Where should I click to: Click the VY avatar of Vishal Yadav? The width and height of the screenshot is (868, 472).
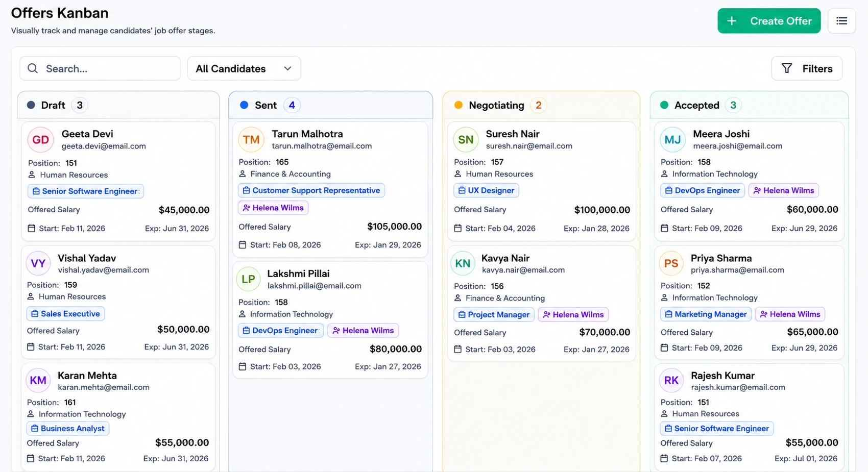coord(38,263)
